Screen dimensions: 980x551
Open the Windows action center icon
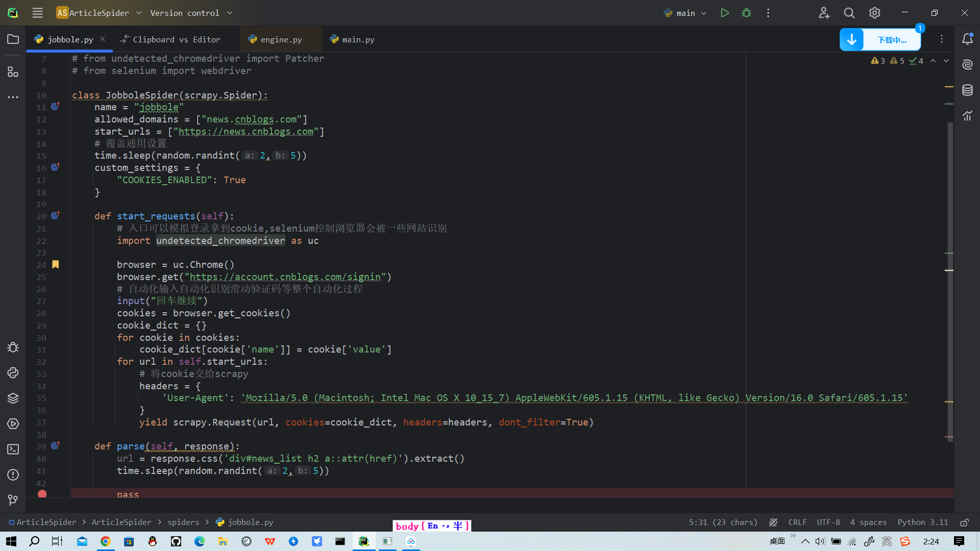tap(959, 541)
